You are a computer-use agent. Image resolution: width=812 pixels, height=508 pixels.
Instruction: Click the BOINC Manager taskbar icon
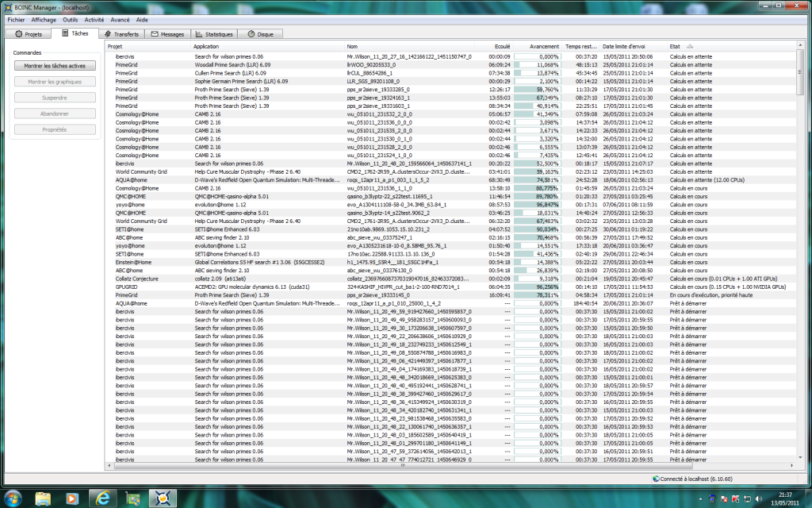pyautogui.click(x=163, y=498)
